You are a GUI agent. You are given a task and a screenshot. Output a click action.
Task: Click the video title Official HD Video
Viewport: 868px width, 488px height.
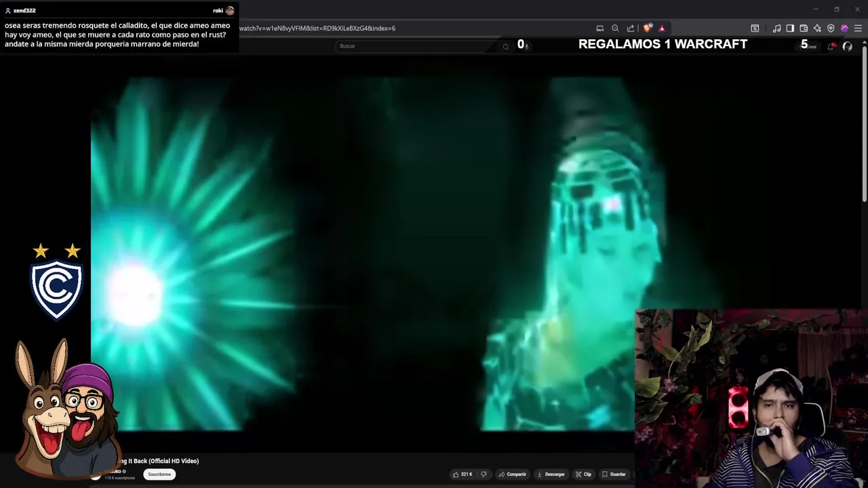point(159,461)
